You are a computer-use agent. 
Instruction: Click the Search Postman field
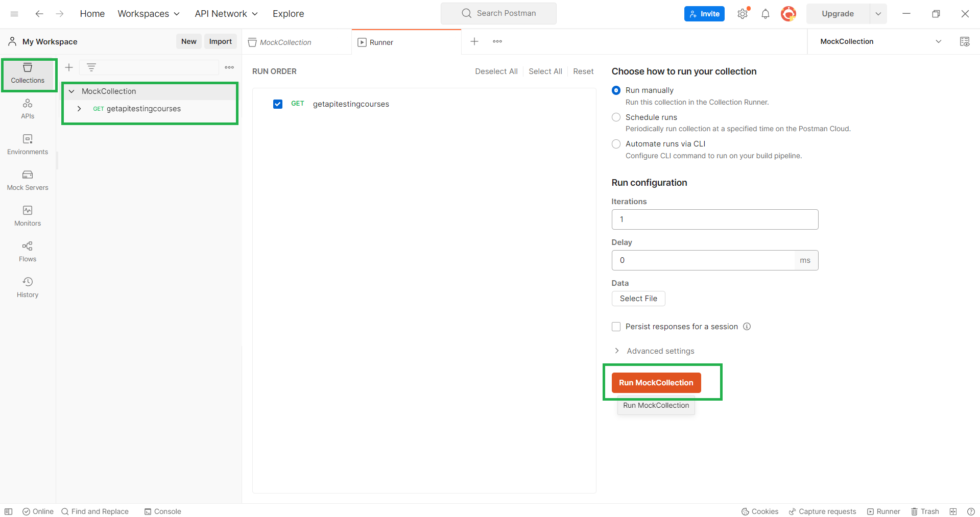(498, 13)
